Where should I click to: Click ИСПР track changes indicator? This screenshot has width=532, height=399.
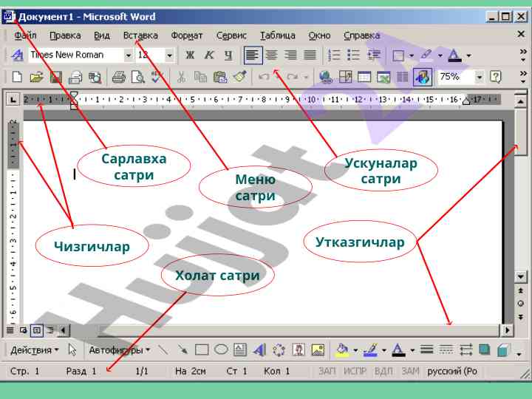[x=355, y=371]
